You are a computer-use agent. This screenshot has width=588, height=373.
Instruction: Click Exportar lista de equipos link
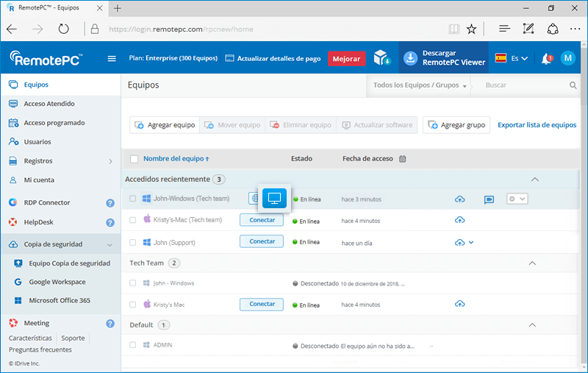pos(537,125)
